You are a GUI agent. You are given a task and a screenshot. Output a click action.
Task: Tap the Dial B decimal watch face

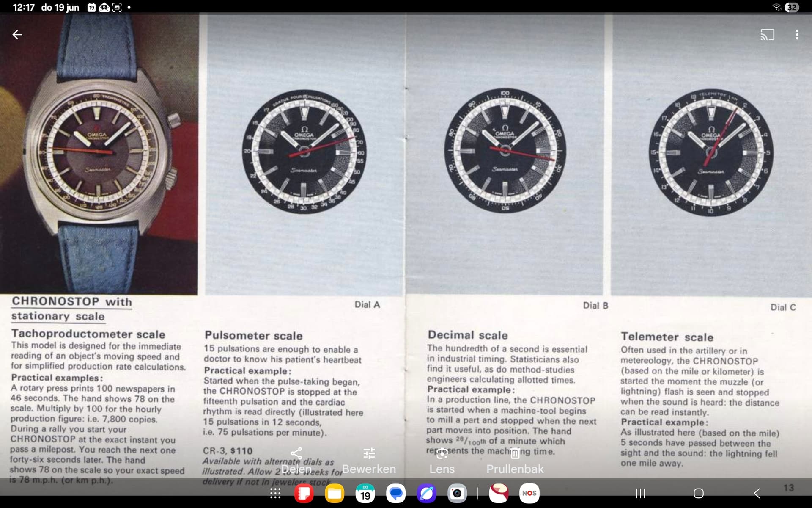click(505, 150)
